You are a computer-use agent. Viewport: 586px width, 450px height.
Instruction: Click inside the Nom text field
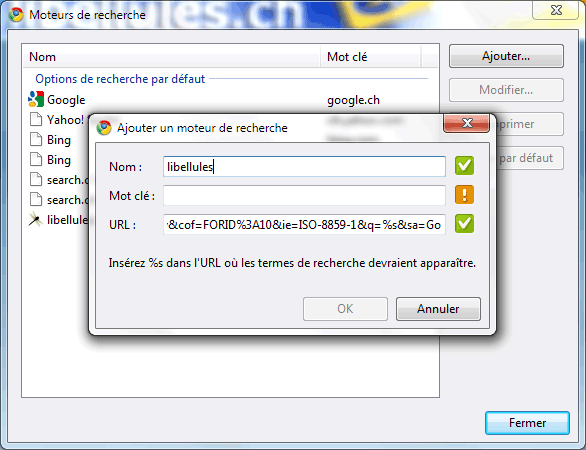[x=304, y=167]
